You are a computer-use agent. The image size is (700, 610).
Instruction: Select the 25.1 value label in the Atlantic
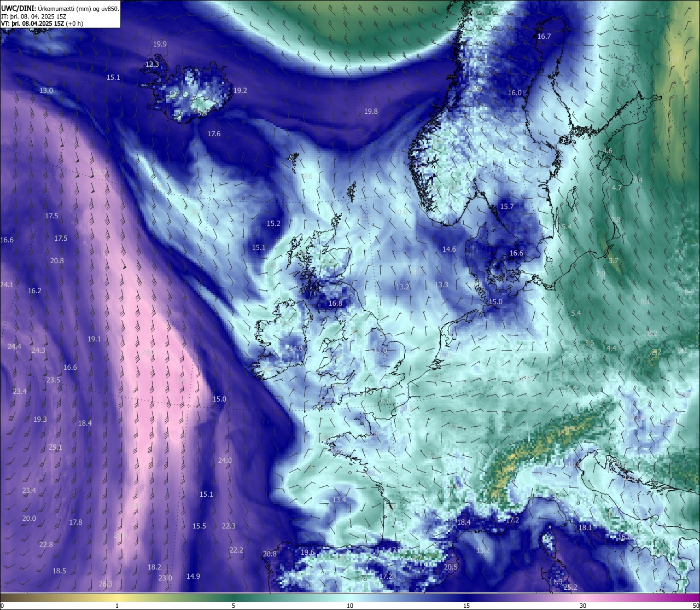pyautogui.click(x=55, y=448)
